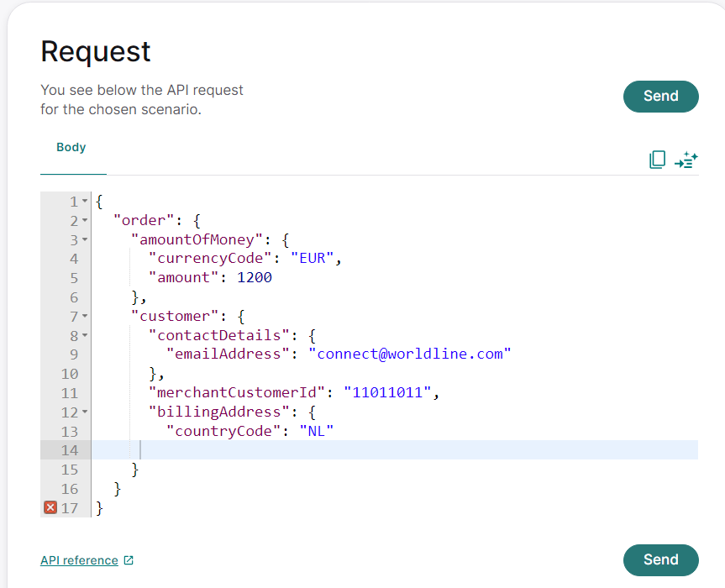
Task: Collapse the "order" block on line 2
Action: tap(85, 220)
